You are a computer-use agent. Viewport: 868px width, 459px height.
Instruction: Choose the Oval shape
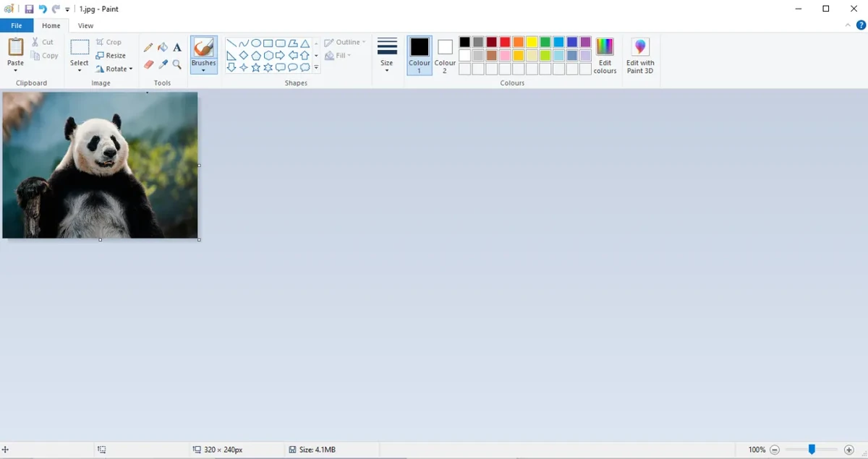pos(256,43)
